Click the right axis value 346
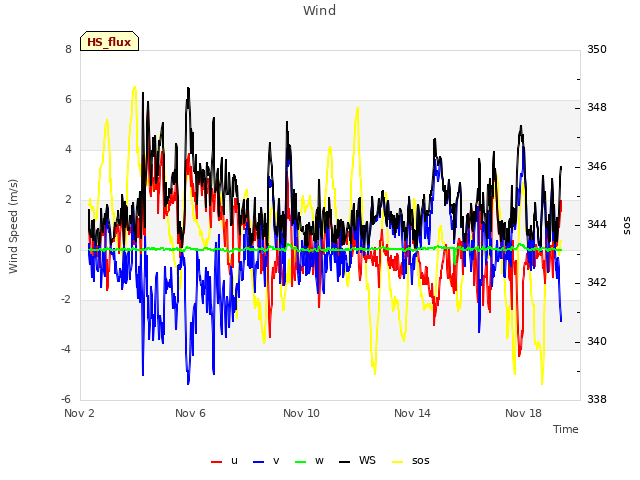Screen dimensions: 640x480 tap(597, 166)
